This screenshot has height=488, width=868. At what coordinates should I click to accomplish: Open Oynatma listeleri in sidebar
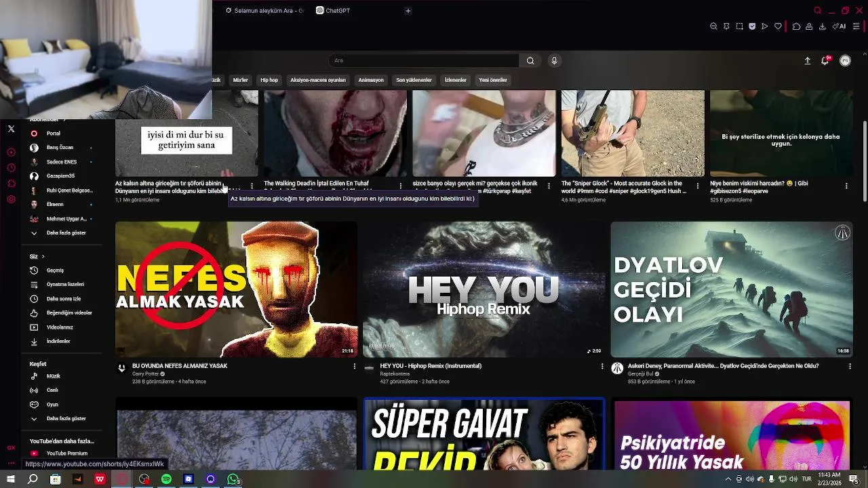tap(61, 285)
